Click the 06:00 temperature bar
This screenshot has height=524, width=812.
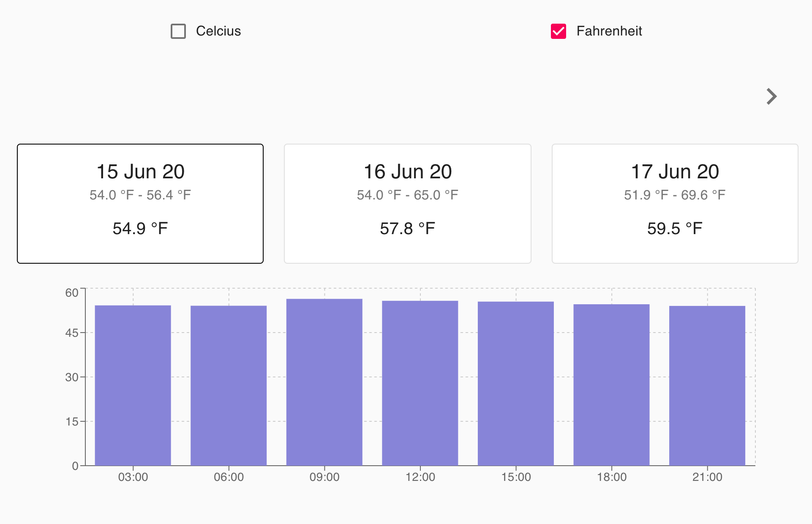tap(229, 385)
